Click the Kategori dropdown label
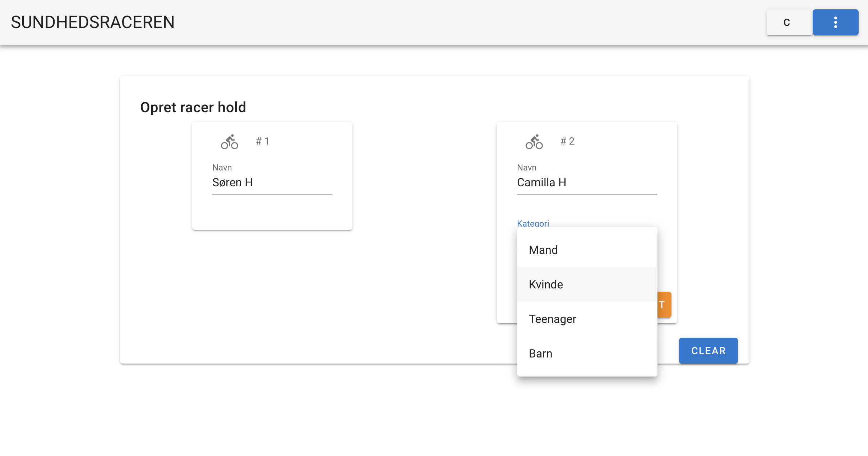This screenshot has width=868, height=456. (533, 223)
